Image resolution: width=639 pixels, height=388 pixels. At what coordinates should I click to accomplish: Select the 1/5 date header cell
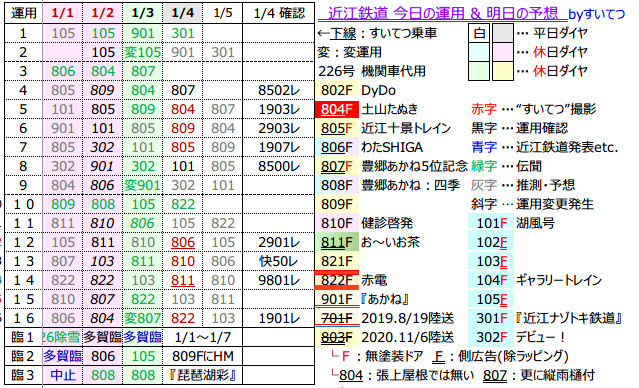tap(223, 13)
